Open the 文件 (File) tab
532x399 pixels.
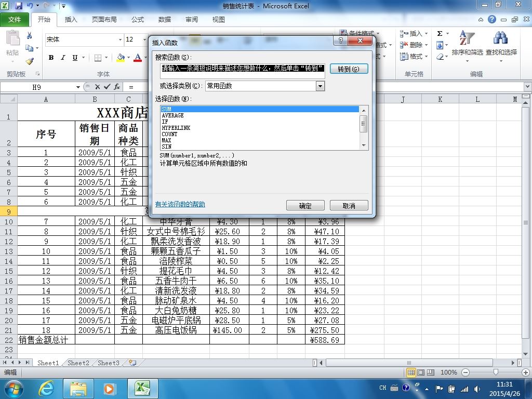[x=14, y=20]
